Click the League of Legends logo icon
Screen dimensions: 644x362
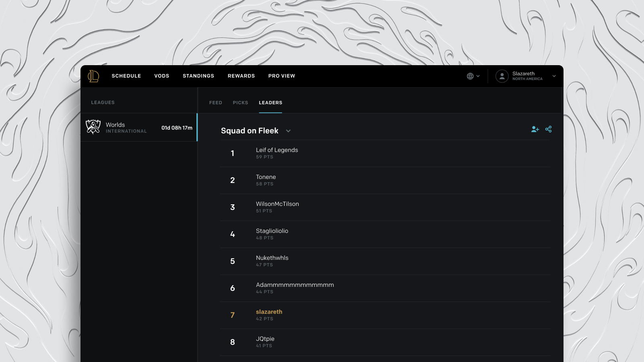93,76
